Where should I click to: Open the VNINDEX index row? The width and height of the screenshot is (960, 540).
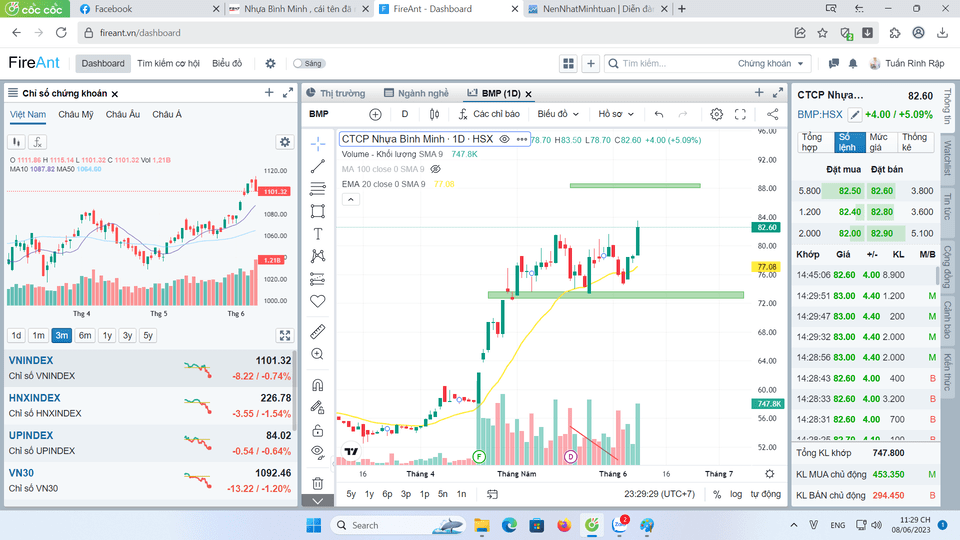(x=149, y=368)
